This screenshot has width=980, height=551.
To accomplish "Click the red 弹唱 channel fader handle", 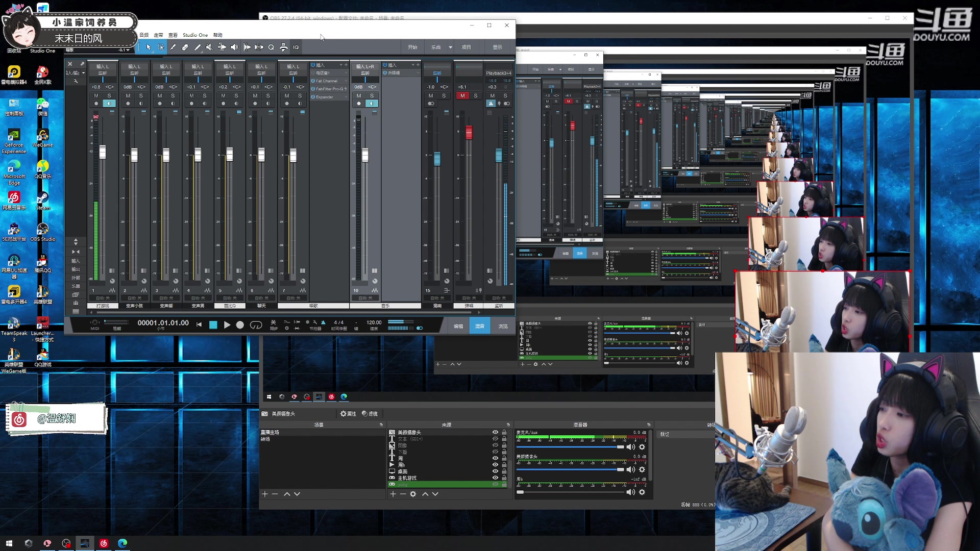I will pos(469,132).
